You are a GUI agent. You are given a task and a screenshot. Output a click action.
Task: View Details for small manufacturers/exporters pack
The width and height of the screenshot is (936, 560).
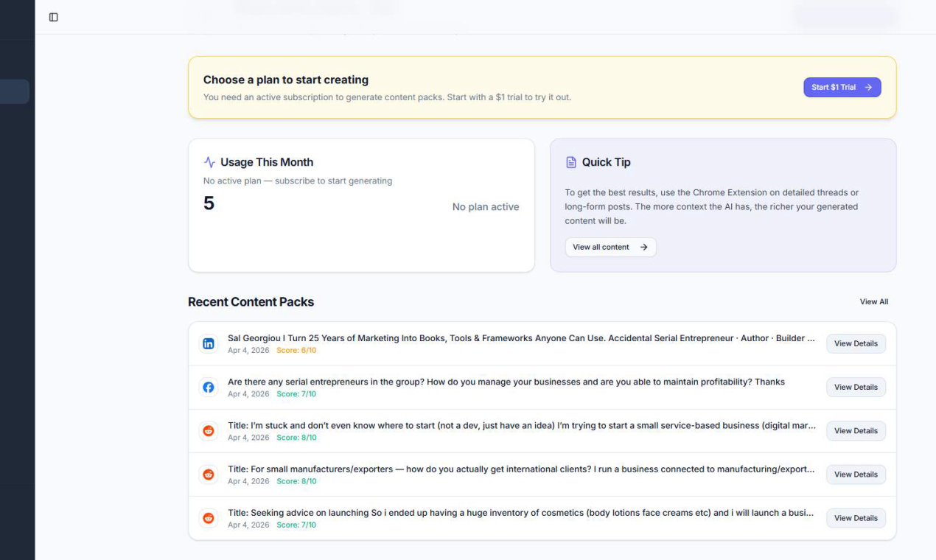coord(856,474)
